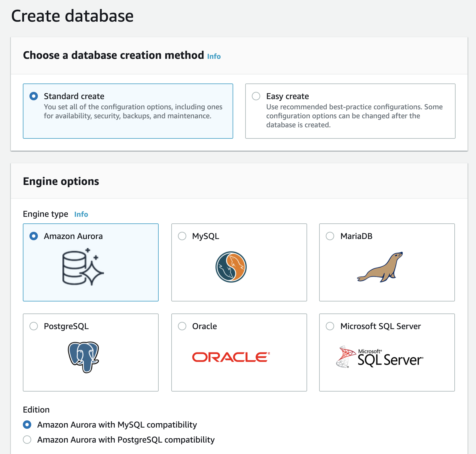Click the 'Microsoft SQL Server' label
Viewport: 476px width, 454px height.
point(381,326)
